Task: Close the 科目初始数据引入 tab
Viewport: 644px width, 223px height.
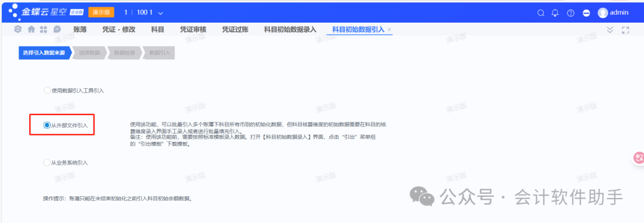Action: point(389,30)
